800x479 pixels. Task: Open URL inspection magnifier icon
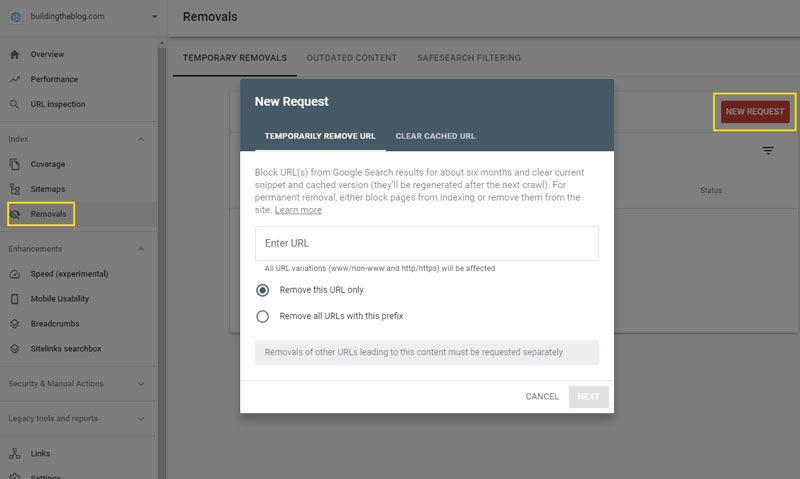tap(14, 104)
